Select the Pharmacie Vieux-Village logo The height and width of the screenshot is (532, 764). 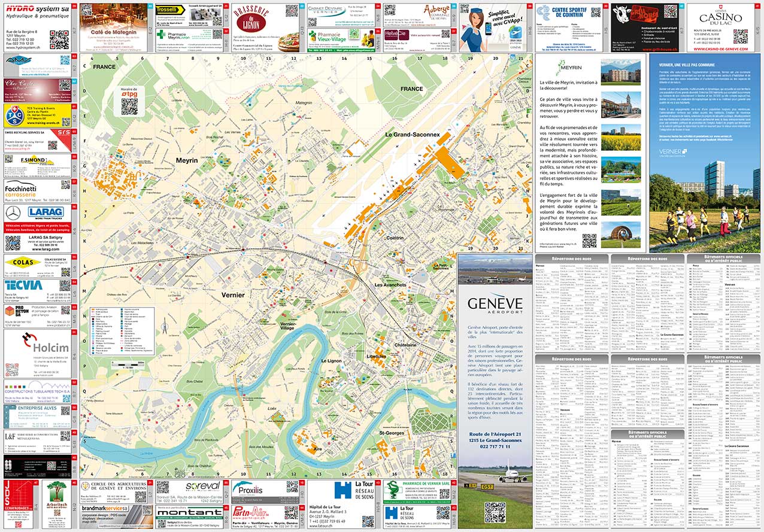(329, 38)
